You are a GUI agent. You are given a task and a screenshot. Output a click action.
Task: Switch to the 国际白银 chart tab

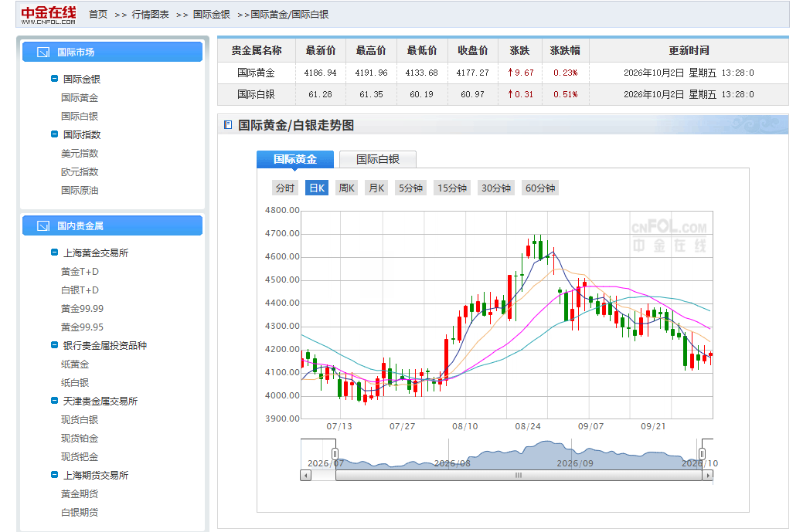pos(378,159)
